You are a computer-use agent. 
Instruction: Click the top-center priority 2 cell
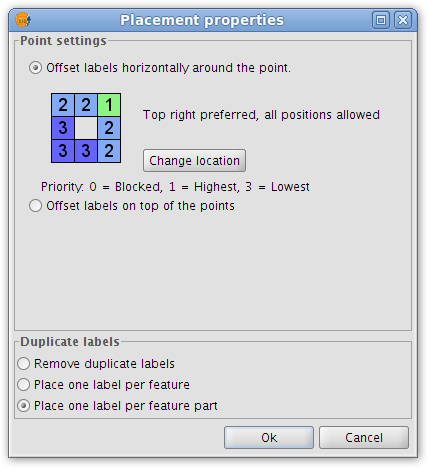(86, 105)
